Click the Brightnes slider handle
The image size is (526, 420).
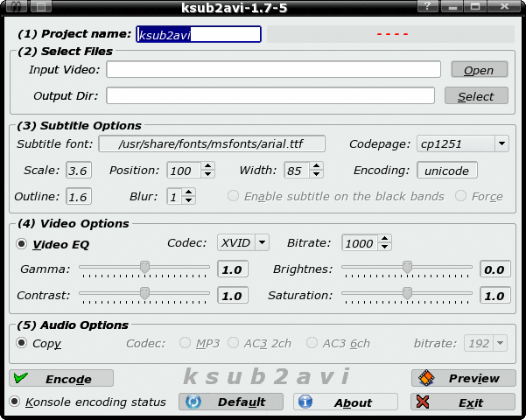[407, 268]
